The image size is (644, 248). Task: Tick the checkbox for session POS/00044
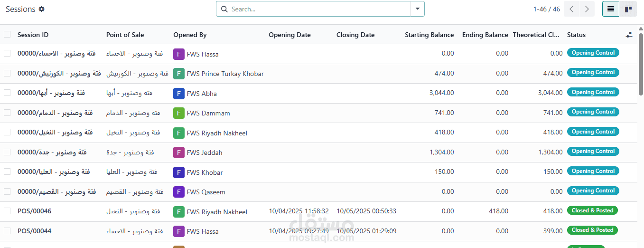(7, 231)
